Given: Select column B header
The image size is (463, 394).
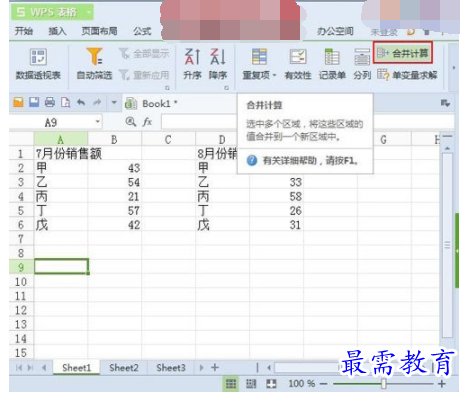Looking at the screenshot, I should pyautogui.click(x=114, y=139).
